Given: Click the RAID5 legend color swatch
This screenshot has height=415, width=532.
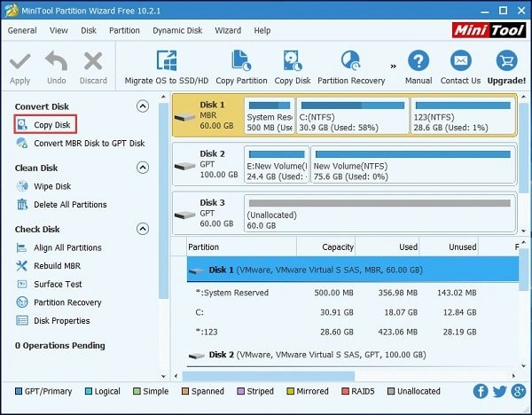Looking at the screenshot, I should [345, 391].
